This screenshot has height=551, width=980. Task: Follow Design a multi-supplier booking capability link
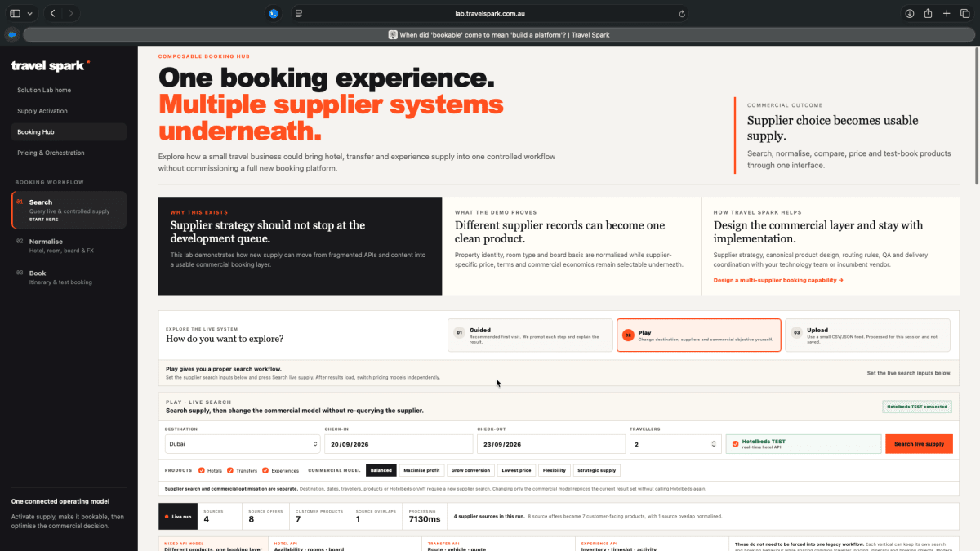coord(778,280)
